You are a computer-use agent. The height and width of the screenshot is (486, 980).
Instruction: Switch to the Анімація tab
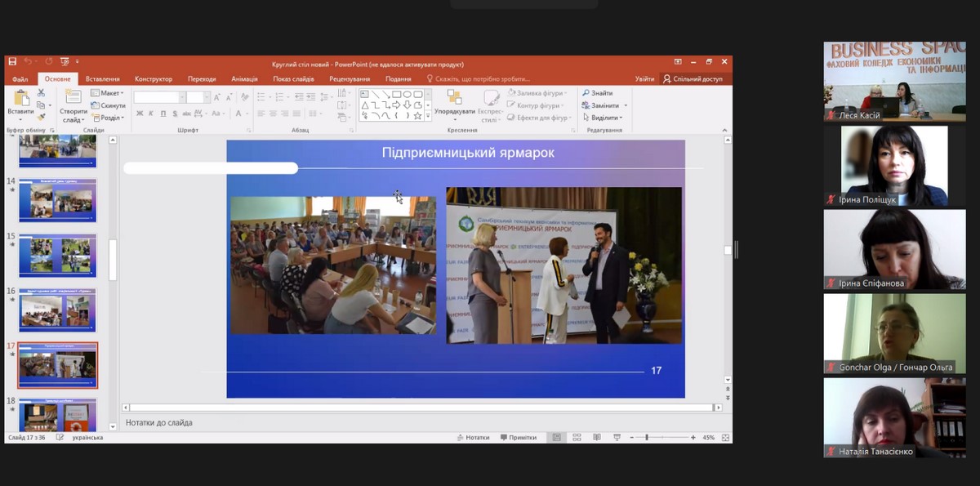pyautogui.click(x=244, y=79)
